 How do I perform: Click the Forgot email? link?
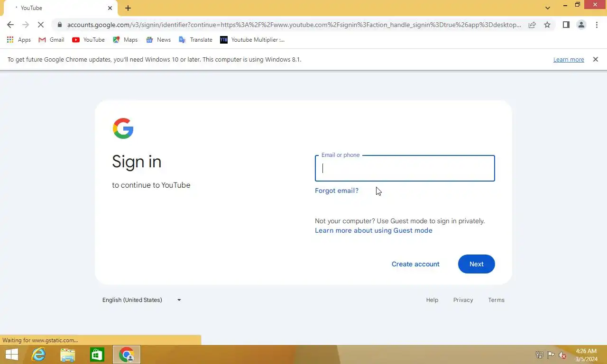pyautogui.click(x=337, y=191)
